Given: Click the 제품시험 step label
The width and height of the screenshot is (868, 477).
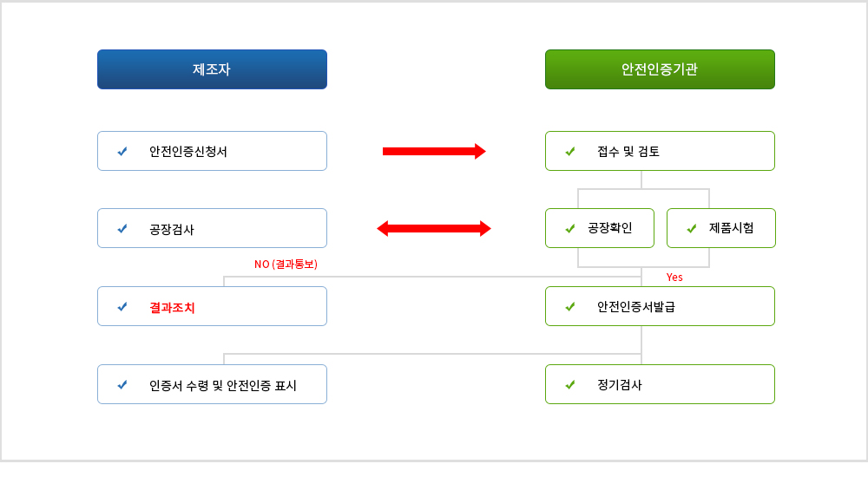Looking at the screenshot, I should point(731,228).
